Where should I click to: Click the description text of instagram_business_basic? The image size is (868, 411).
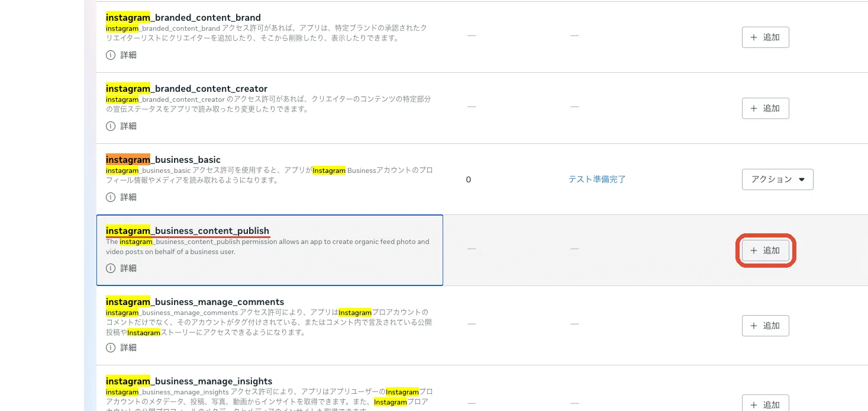(269, 175)
